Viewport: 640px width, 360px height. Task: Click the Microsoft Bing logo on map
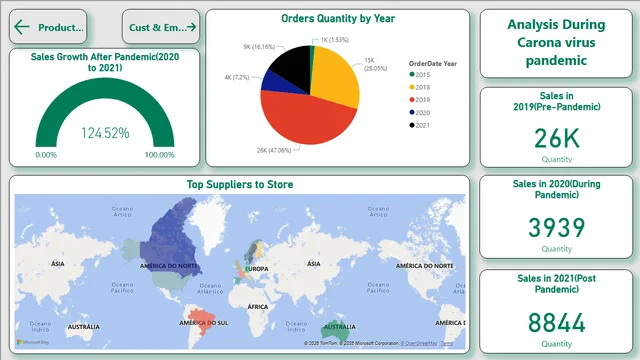33,342
